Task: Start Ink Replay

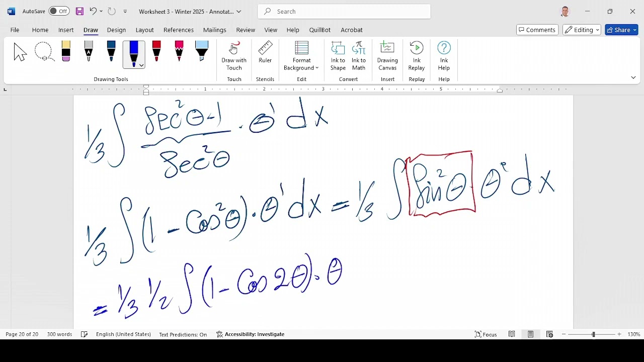Action: [417, 56]
